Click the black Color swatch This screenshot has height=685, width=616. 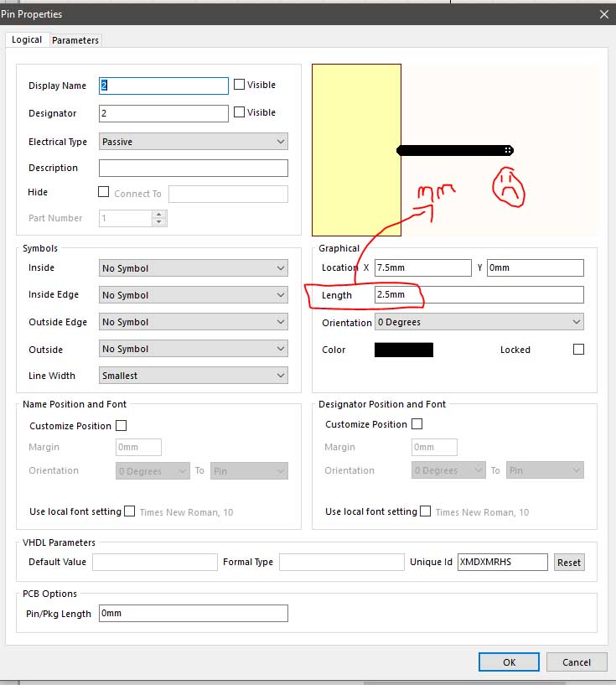[404, 350]
